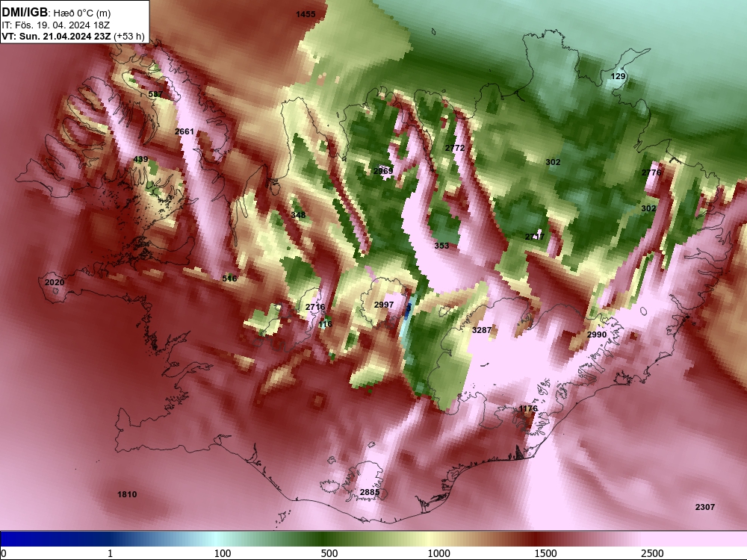Click the 1000 tick label on color scale
The height and width of the screenshot is (560, 747).
click(438, 553)
